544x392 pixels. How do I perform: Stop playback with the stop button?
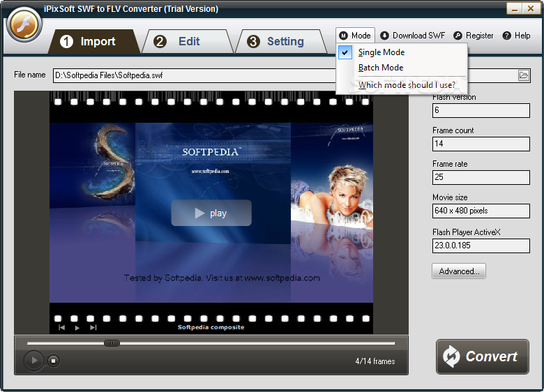(53, 361)
